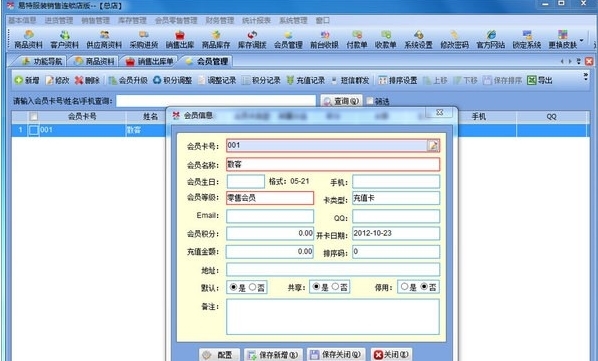Open 商品库存 toolbar icon
This screenshot has height=361, width=598.
[x=216, y=40]
